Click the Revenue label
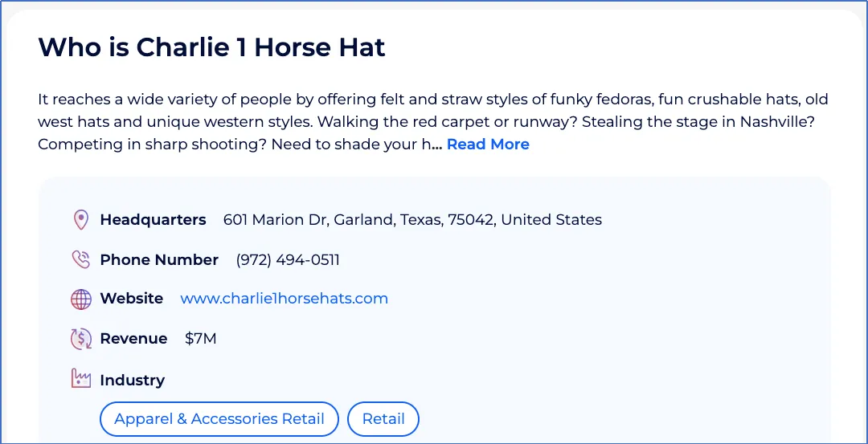This screenshot has height=444, width=868. 133,339
